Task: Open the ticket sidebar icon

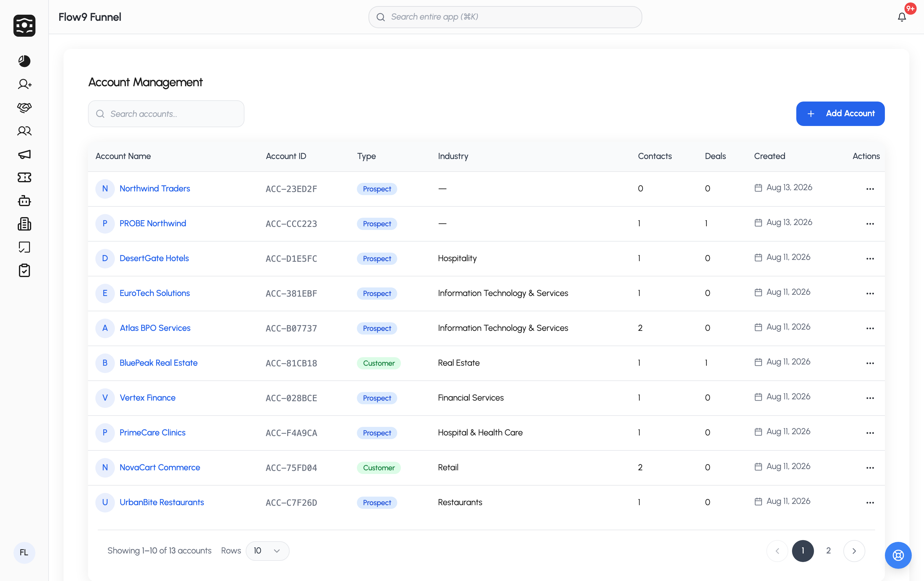Action: (24, 177)
